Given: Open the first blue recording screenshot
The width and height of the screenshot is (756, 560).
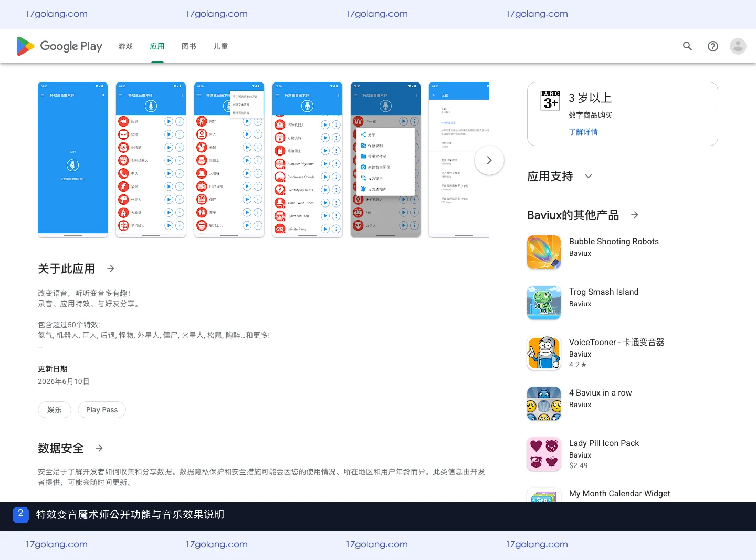Looking at the screenshot, I should point(73,160).
